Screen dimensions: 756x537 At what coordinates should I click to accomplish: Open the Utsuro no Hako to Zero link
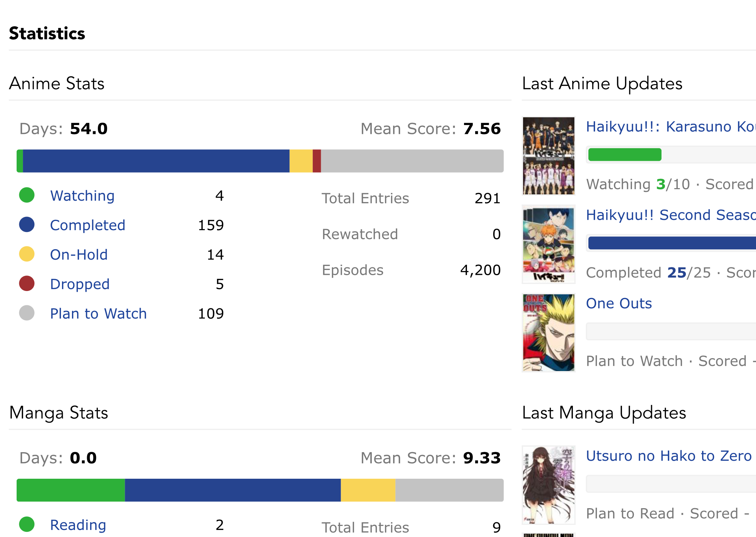coord(669,456)
